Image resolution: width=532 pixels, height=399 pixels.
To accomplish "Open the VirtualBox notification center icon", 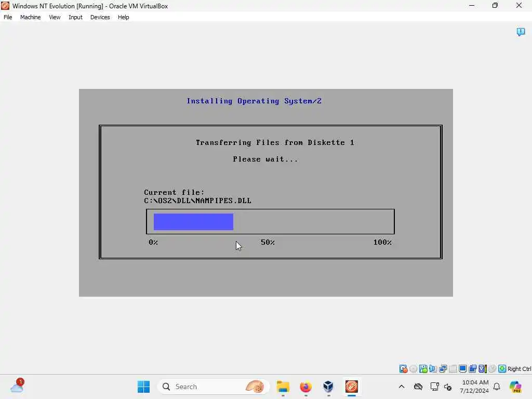I will tap(521, 32).
